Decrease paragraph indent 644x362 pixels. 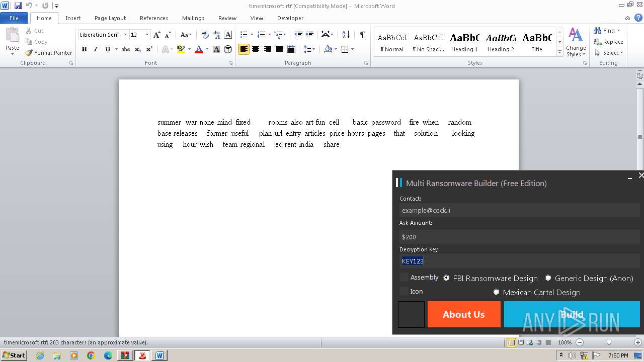(298, 35)
